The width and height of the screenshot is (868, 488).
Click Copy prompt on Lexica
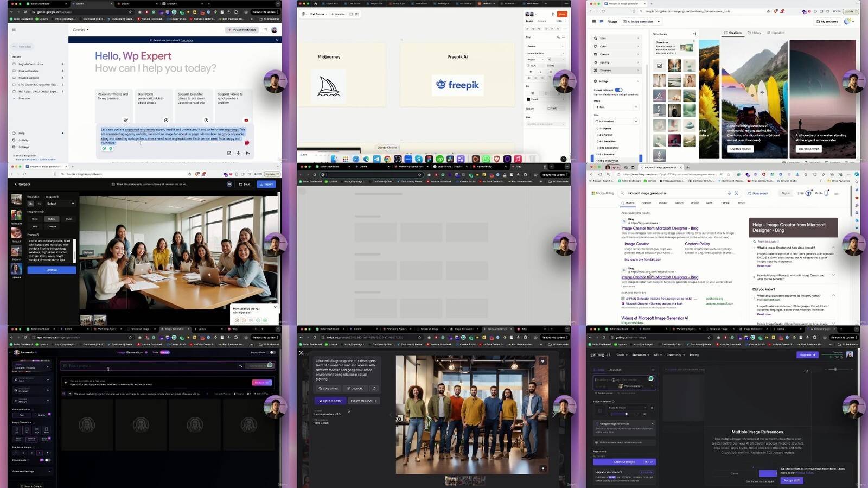[328, 388]
